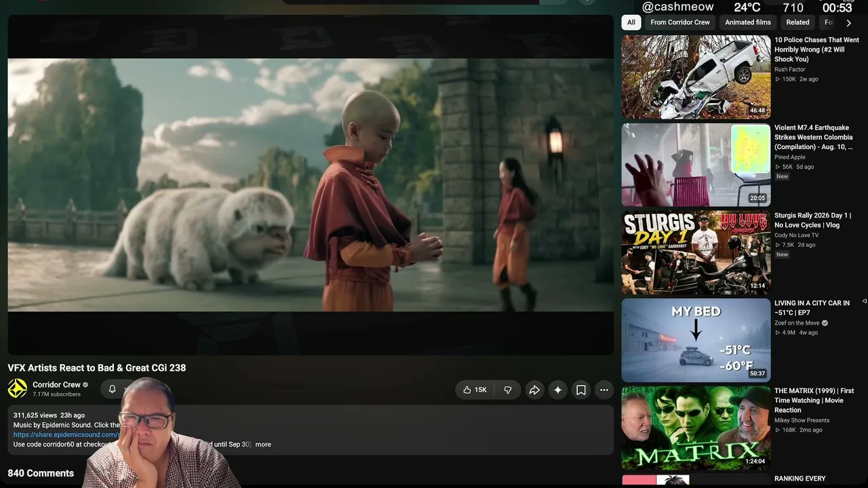Viewport: 868px width, 488px height.
Task: Expand the description with 'more'
Action: pyautogui.click(x=263, y=445)
